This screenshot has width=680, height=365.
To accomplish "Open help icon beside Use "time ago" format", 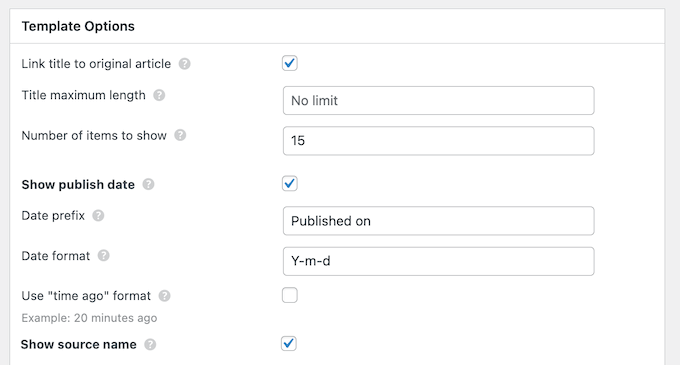I will (164, 296).
